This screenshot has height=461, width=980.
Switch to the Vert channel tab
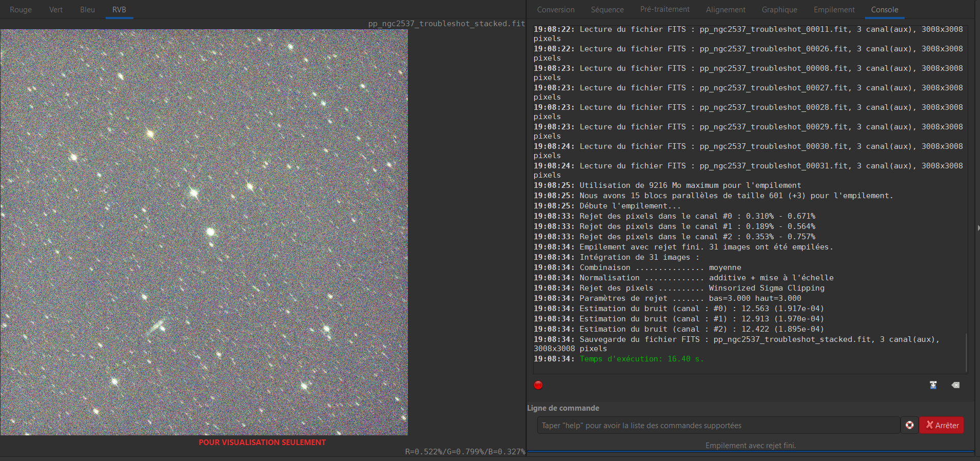56,10
